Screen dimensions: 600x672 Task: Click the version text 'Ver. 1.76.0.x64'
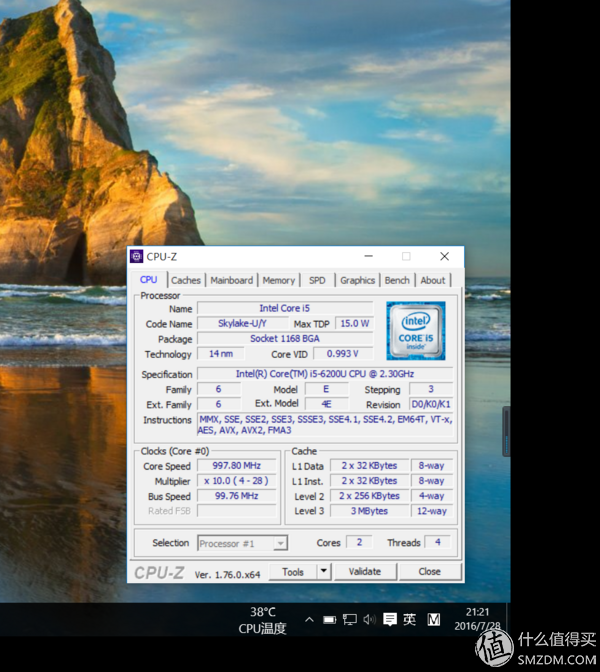click(227, 575)
